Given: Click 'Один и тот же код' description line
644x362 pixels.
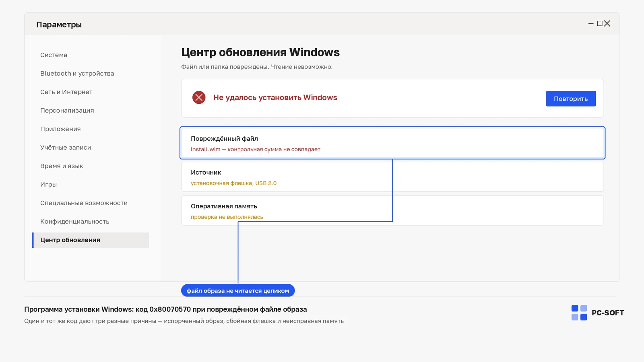Looking at the screenshot, I should (184, 321).
